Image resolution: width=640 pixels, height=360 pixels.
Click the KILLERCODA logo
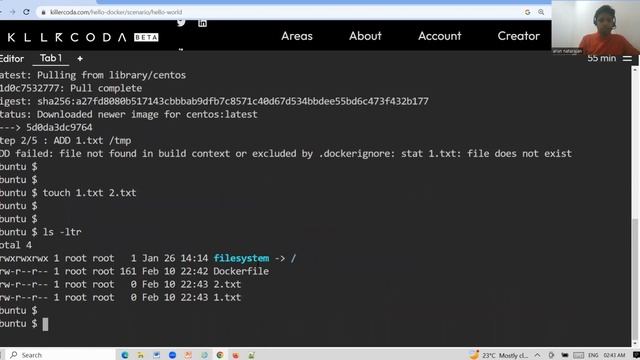pos(67,38)
